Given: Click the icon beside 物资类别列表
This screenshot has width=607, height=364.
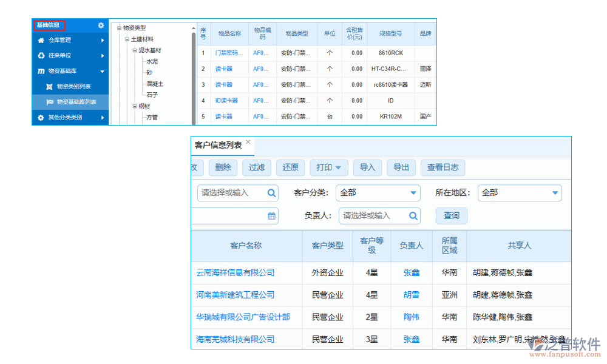Looking at the screenshot, I should point(50,87).
